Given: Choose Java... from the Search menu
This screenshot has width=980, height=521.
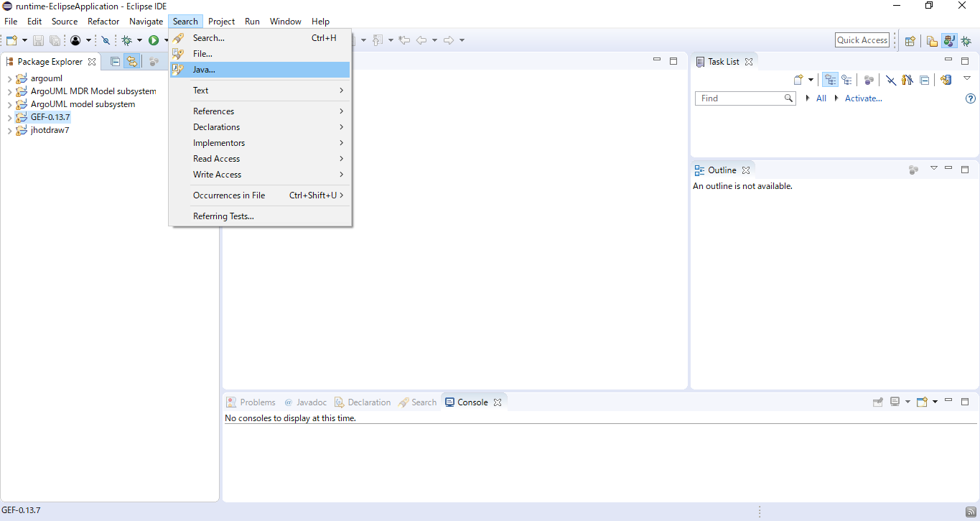Looking at the screenshot, I should pos(260,70).
